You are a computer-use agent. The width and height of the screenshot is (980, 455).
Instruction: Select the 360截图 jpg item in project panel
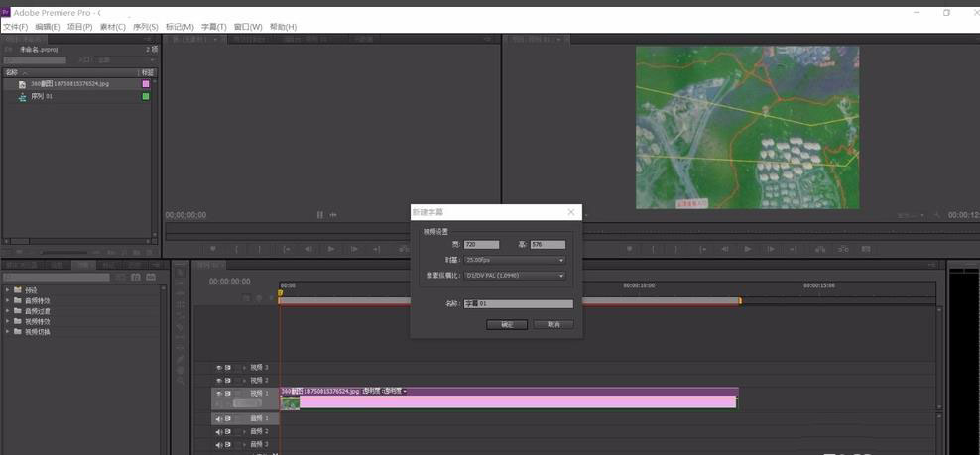[70, 83]
